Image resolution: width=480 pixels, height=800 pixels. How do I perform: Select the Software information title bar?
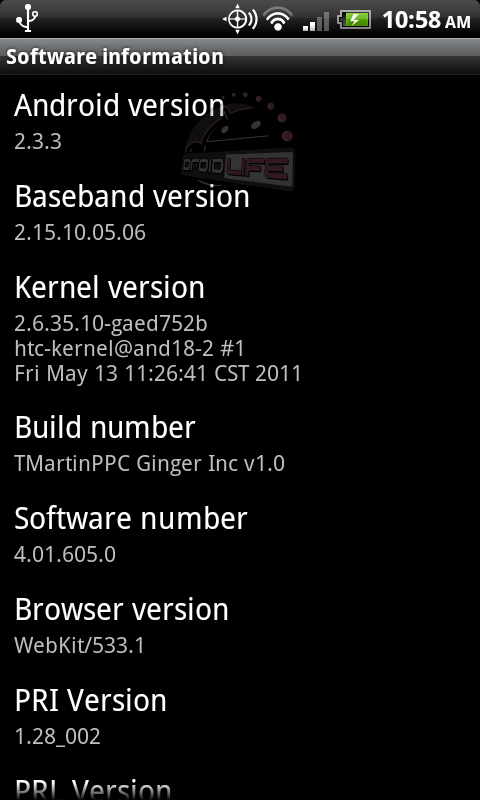(240, 57)
